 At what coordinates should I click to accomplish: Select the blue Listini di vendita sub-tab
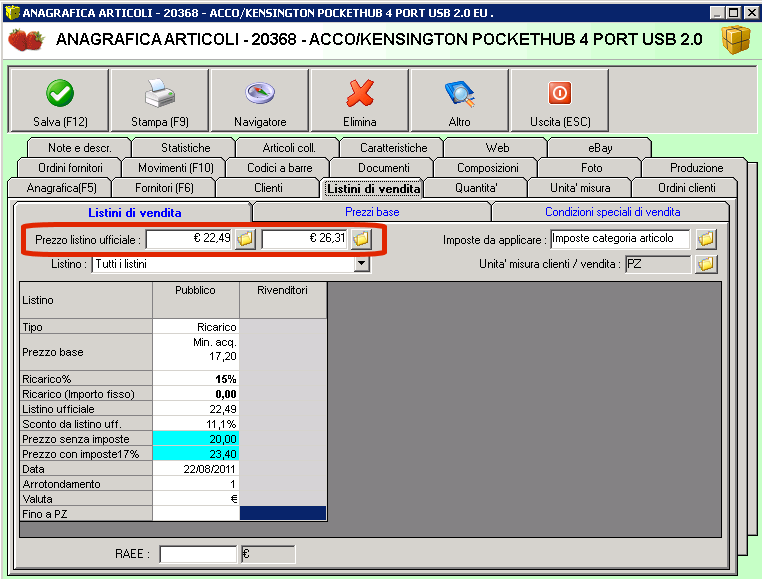(135, 212)
